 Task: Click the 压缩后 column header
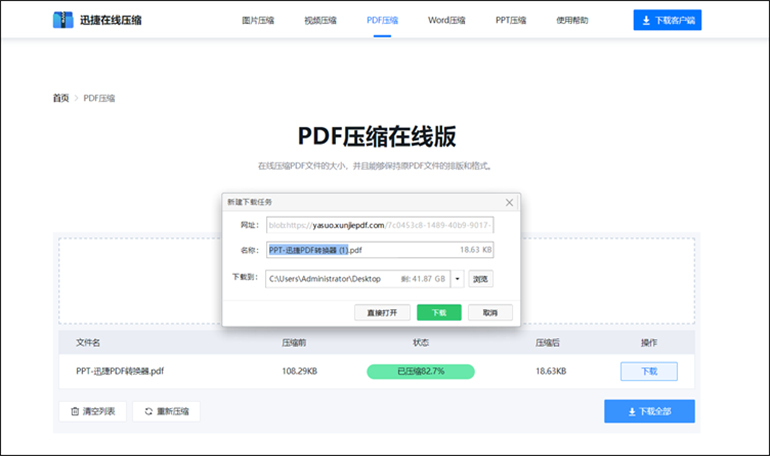(x=548, y=343)
